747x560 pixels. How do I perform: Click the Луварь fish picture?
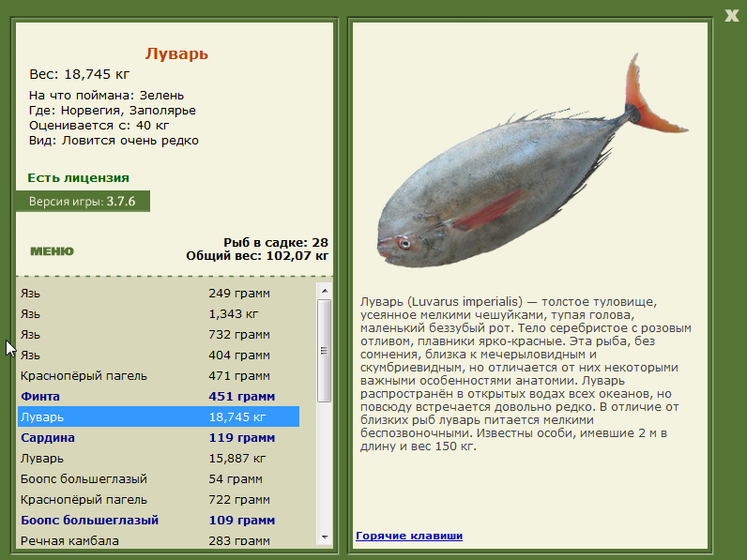[533, 162]
